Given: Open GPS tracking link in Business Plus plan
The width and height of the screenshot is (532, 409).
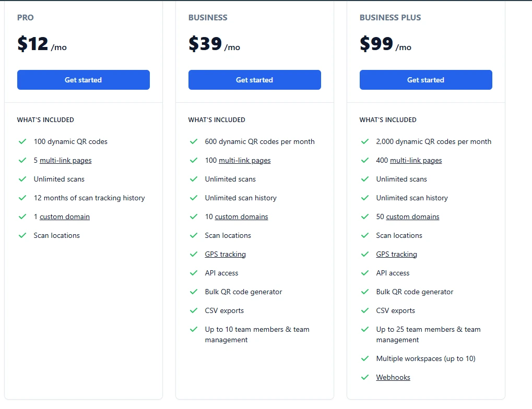Looking at the screenshot, I should coord(396,255).
